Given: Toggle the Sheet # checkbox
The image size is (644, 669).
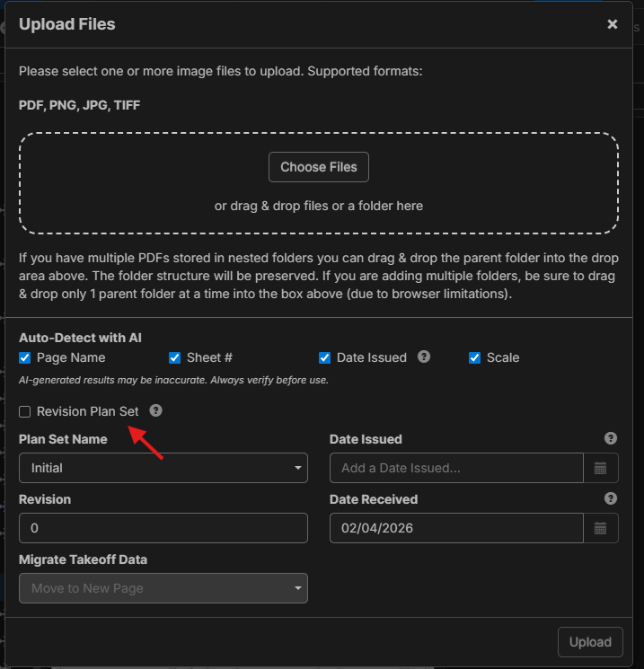Looking at the screenshot, I should coord(175,357).
